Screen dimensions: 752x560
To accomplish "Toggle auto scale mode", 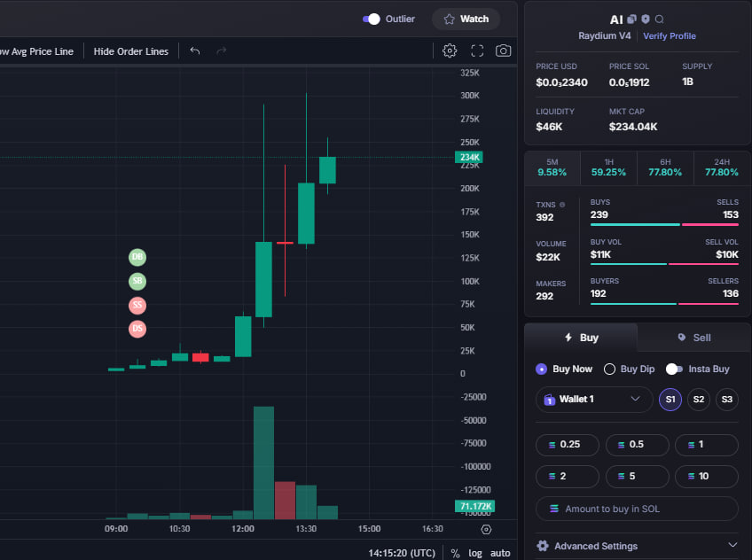I will 500,553.
